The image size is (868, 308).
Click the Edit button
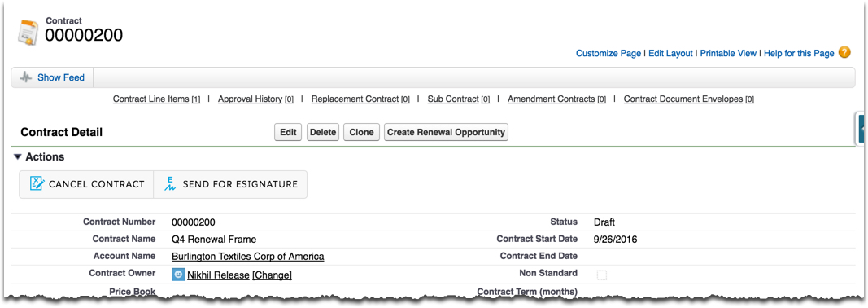pyautogui.click(x=288, y=133)
